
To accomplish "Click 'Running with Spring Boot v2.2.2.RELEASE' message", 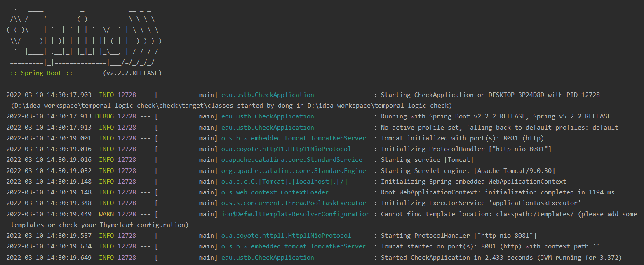I will click(496, 116).
